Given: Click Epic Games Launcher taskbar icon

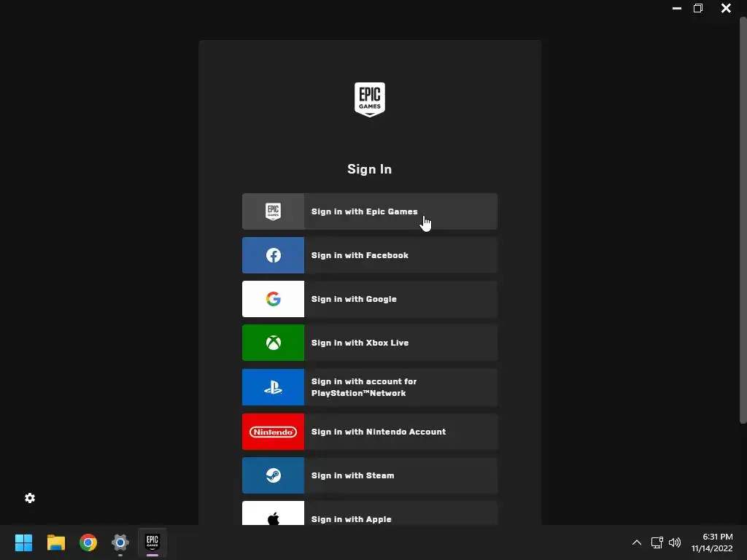Looking at the screenshot, I should (152, 542).
